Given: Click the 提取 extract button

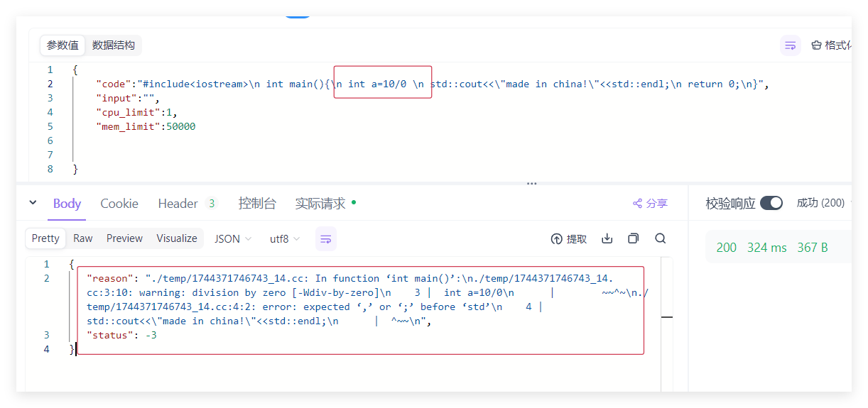Looking at the screenshot, I should coord(569,239).
